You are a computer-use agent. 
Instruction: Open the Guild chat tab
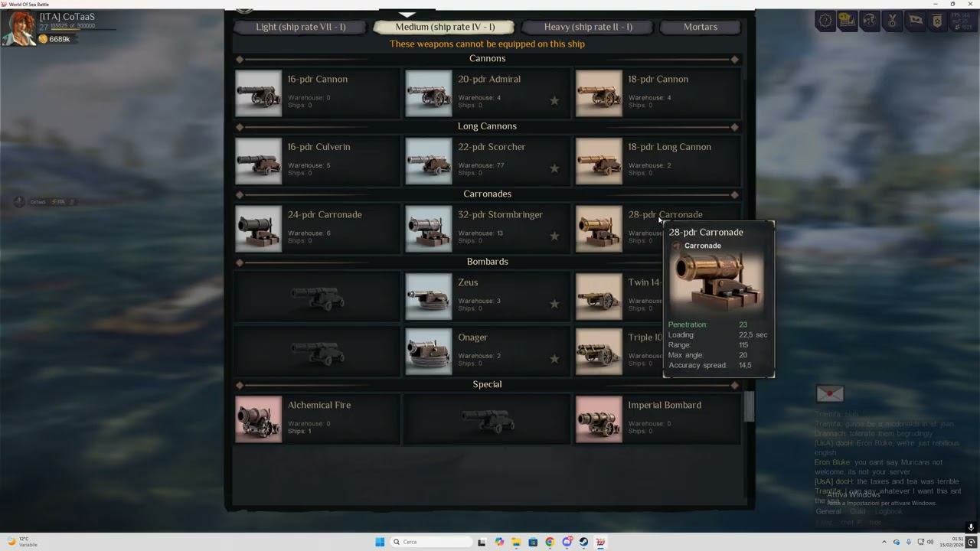(859, 511)
